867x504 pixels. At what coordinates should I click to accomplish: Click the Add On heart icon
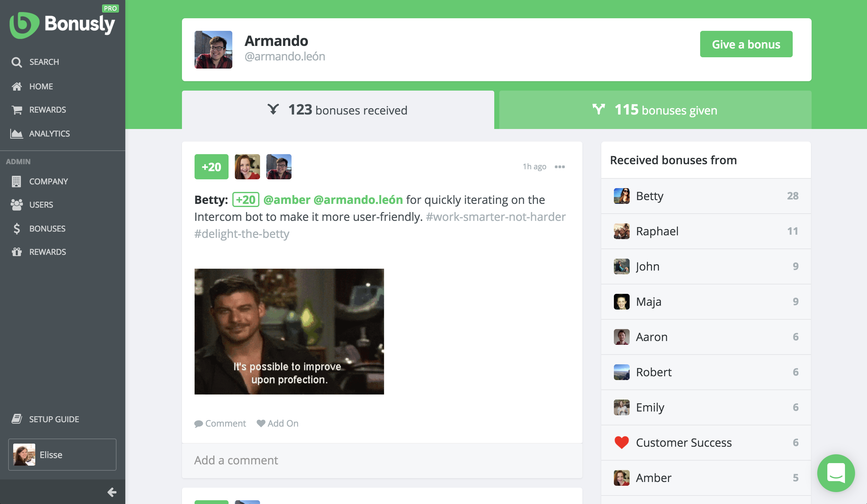coord(261,423)
